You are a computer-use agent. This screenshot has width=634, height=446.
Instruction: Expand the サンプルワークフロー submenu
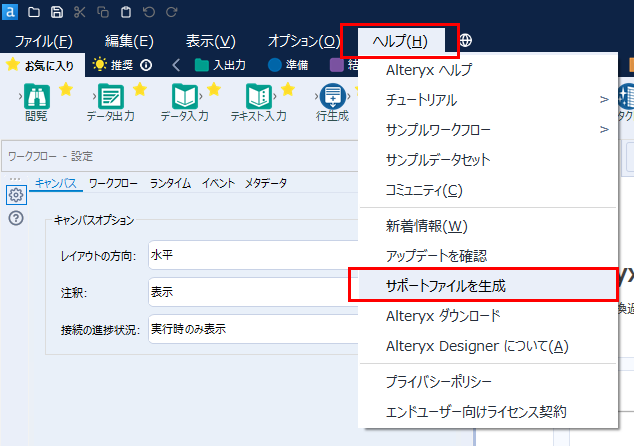[495, 130]
